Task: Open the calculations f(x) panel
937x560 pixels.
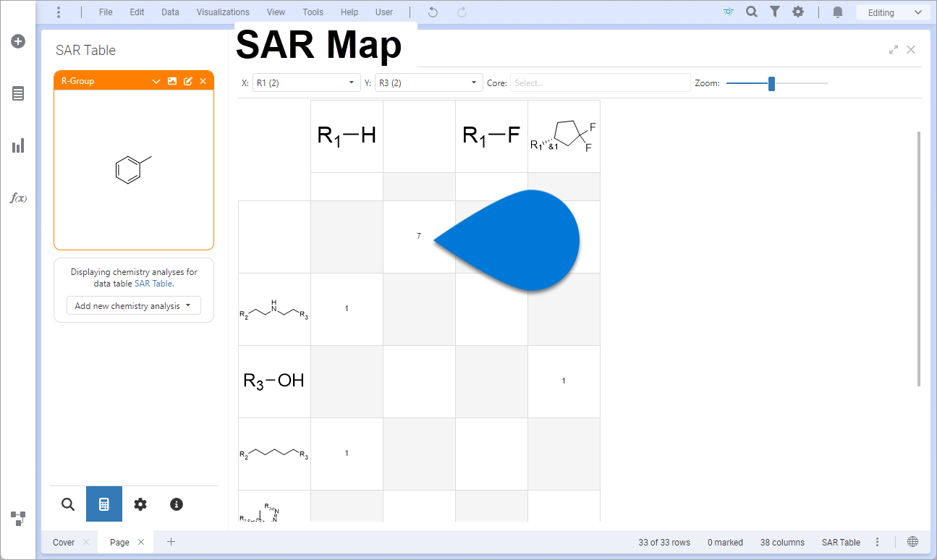Action: pos(18,198)
